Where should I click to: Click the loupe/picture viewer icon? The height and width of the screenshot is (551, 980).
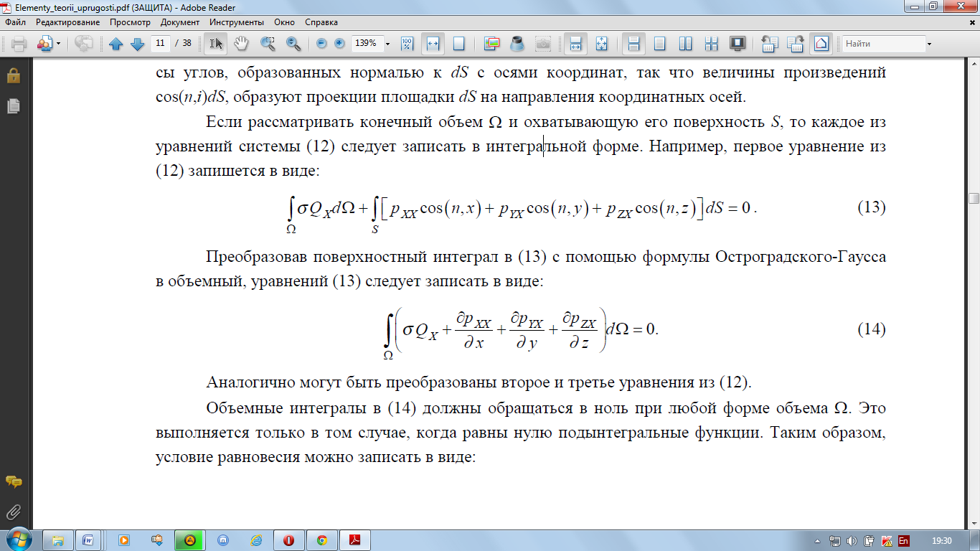491,44
